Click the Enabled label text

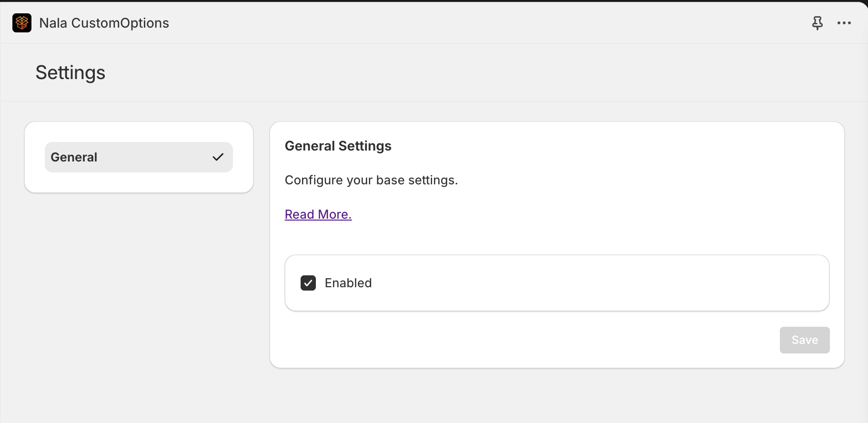pyautogui.click(x=348, y=283)
